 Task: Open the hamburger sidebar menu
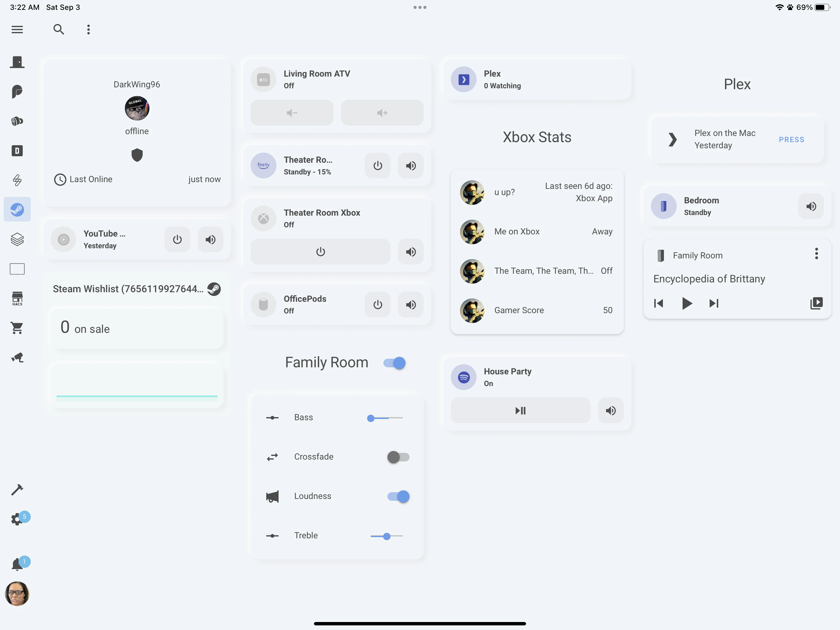tap(17, 30)
